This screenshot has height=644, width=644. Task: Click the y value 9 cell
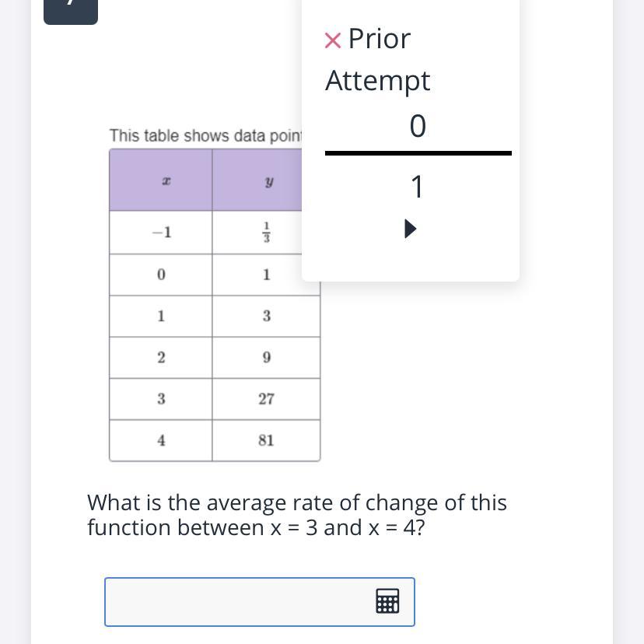coord(266,358)
